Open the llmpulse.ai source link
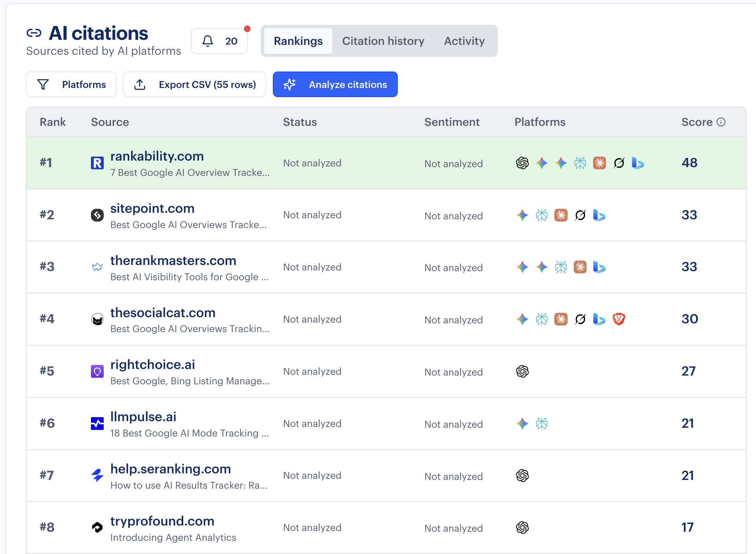Screen dimensions: 756x554 point(143,417)
